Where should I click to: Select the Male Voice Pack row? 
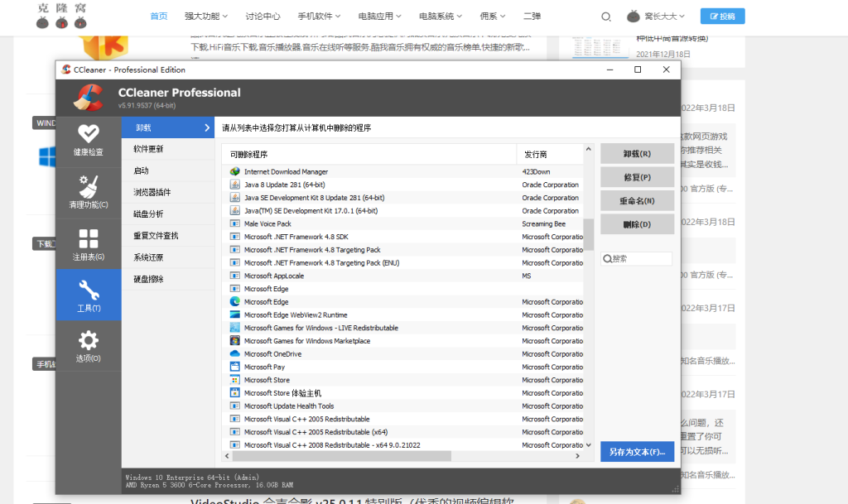click(402, 223)
